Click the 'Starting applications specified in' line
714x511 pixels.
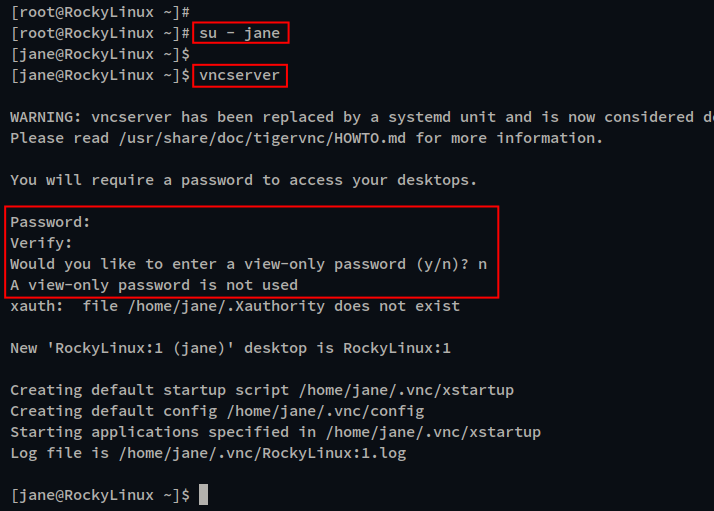(275, 432)
